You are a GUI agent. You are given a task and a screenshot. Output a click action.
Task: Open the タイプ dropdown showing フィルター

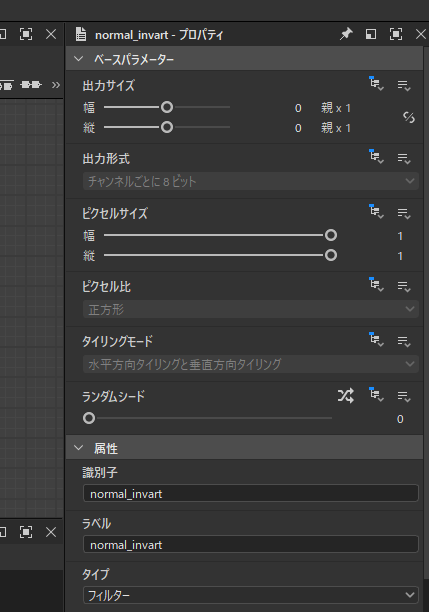(x=251, y=595)
